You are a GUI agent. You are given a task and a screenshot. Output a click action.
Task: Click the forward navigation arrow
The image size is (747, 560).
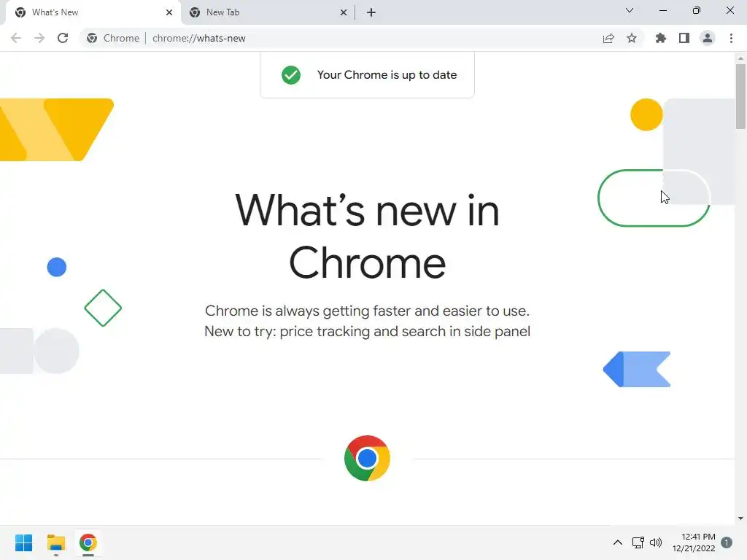point(39,38)
